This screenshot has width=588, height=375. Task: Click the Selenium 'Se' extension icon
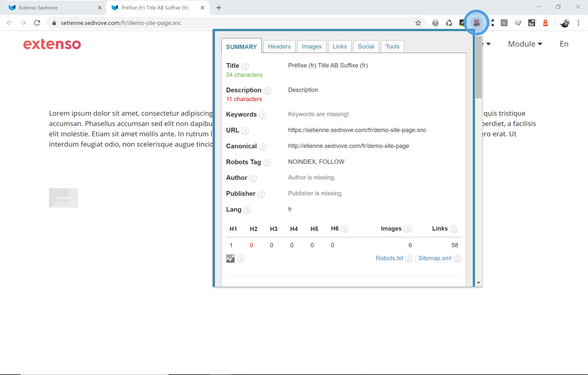tap(531, 23)
